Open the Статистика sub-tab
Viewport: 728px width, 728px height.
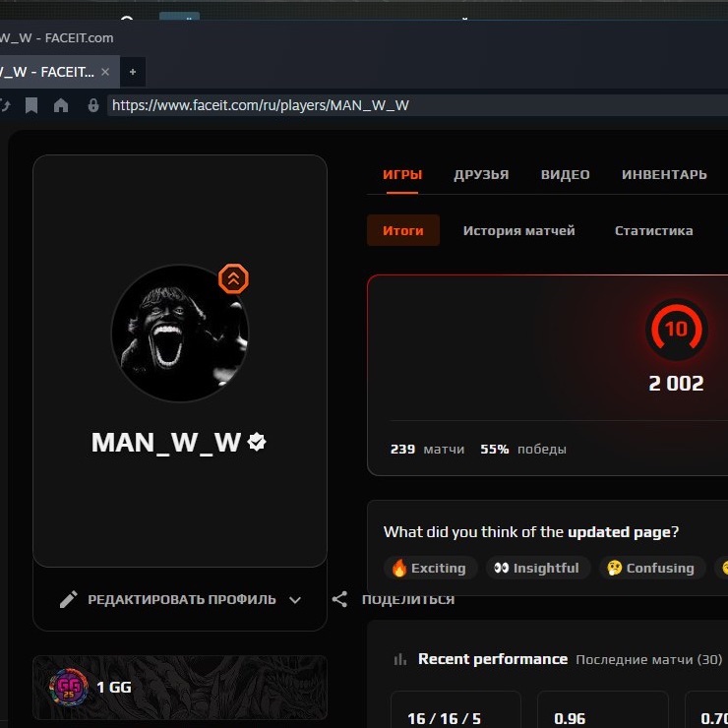pos(653,230)
